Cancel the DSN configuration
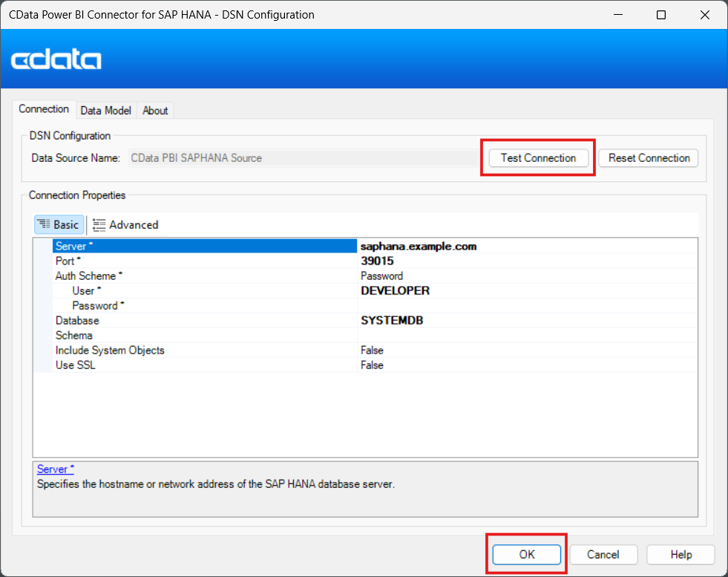Screen dimensions: 728x577 tap(603, 554)
